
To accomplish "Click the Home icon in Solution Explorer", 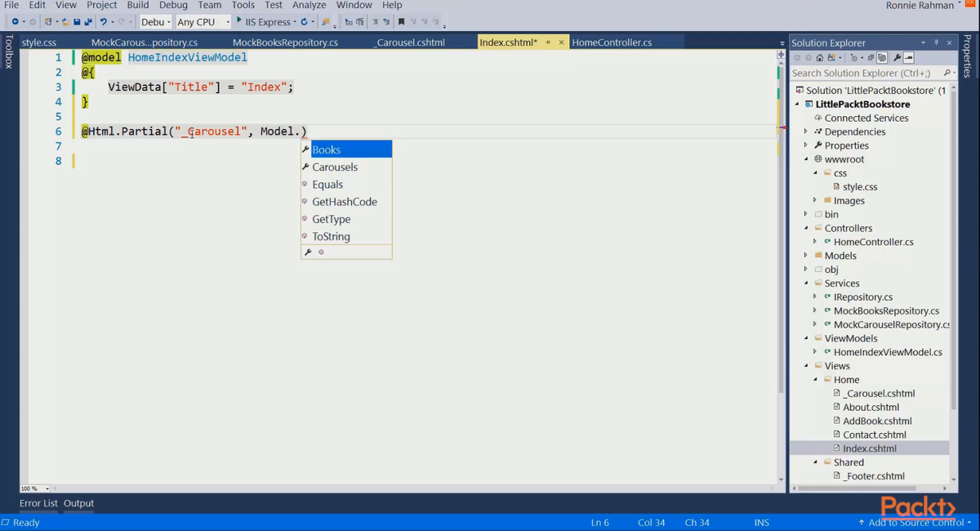I will pyautogui.click(x=820, y=57).
